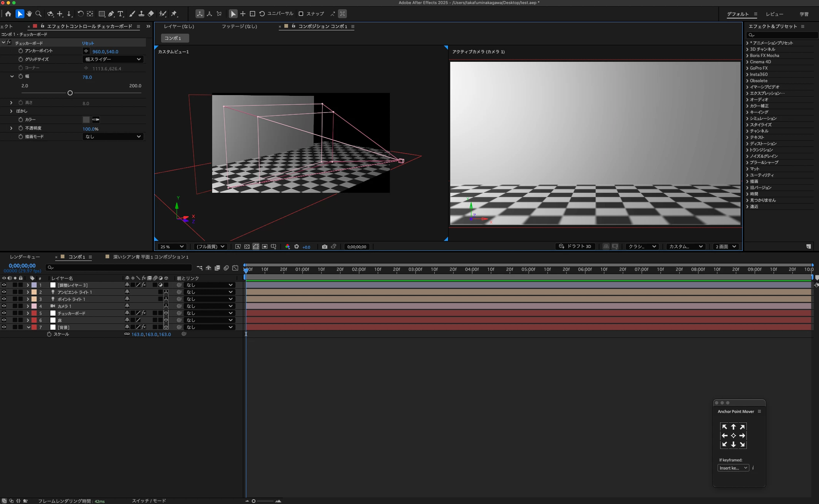The width and height of the screenshot is (819, 504).
Task: Take a snapshot with camera icon
Action: [324, 247]
